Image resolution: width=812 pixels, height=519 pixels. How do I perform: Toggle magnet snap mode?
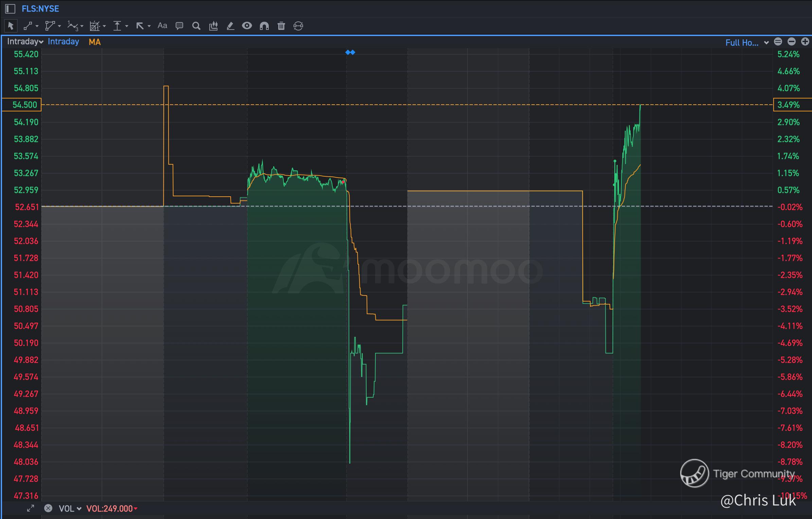pos(264,26)
